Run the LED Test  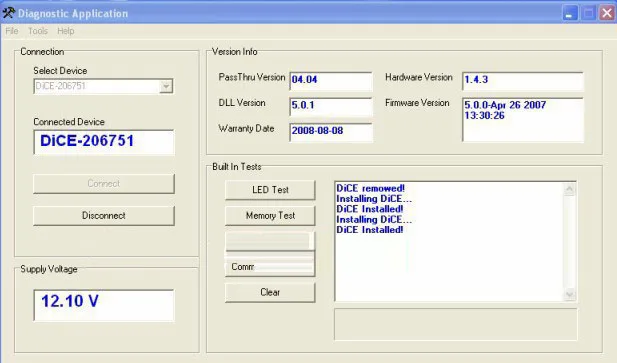(x=270, y=190)
